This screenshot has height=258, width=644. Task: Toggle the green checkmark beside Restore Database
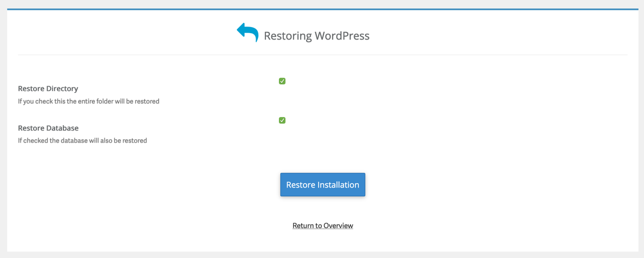[x=282, y=120]
